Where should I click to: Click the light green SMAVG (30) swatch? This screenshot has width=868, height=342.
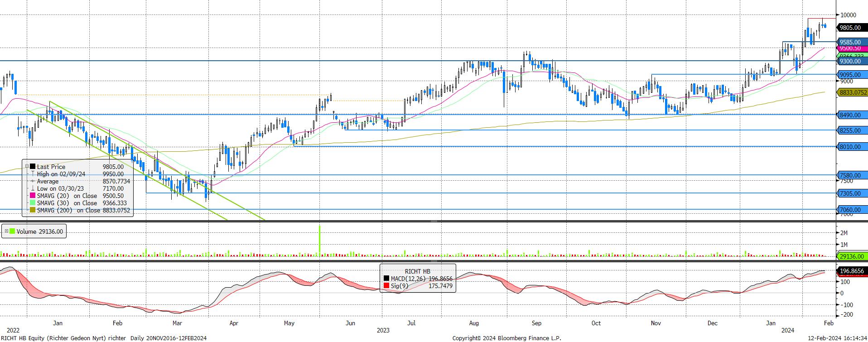33,203
